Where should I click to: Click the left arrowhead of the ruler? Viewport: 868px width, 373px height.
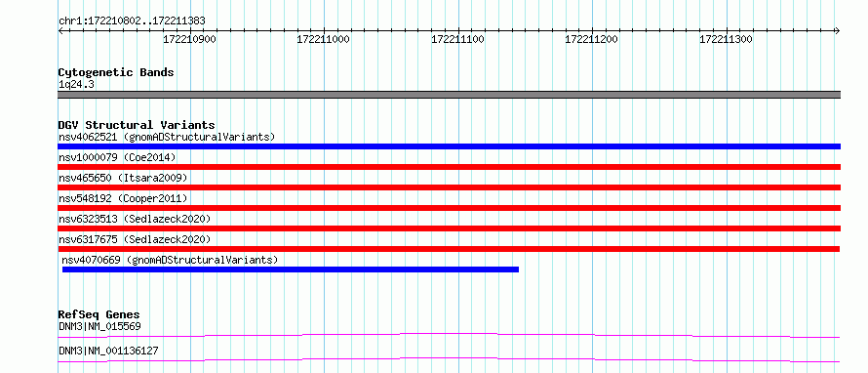click(x=60, y=30)
